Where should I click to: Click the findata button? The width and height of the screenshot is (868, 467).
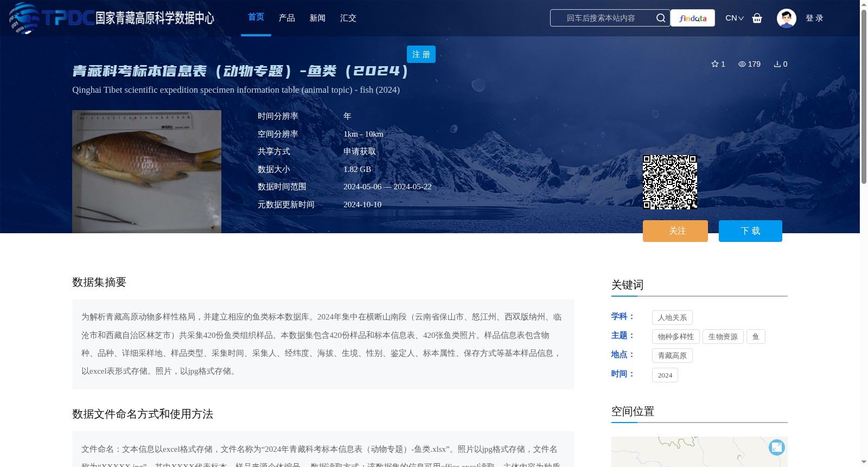click(693, 18)
